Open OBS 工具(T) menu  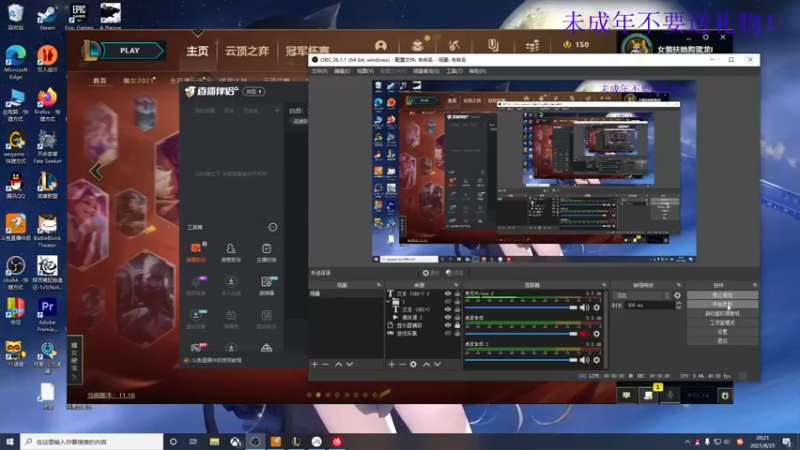pos(454,71)
